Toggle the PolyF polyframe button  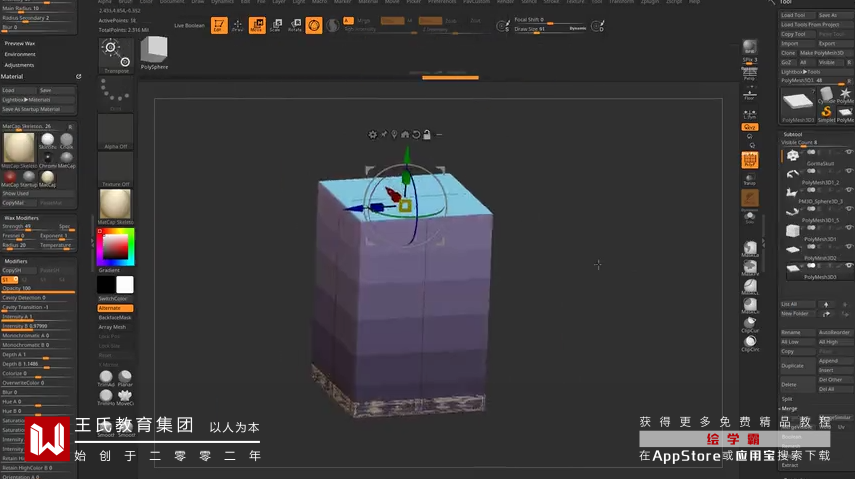click(x=750, y=160)
